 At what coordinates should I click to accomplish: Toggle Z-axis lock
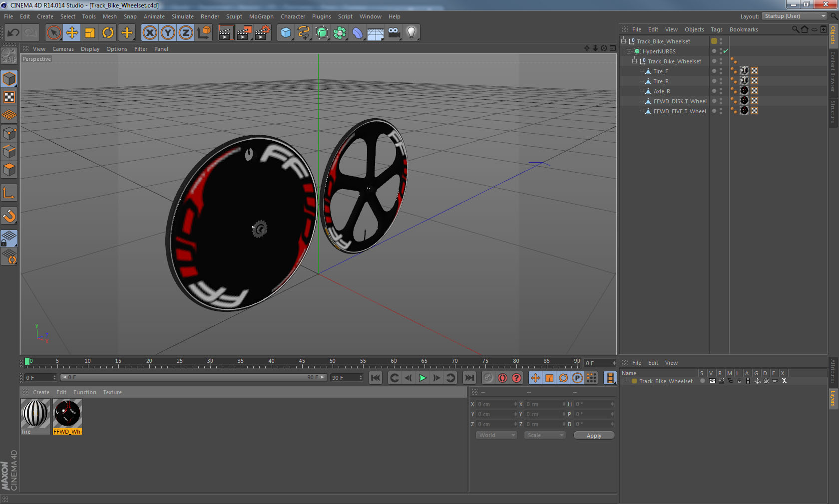point(186,33)
